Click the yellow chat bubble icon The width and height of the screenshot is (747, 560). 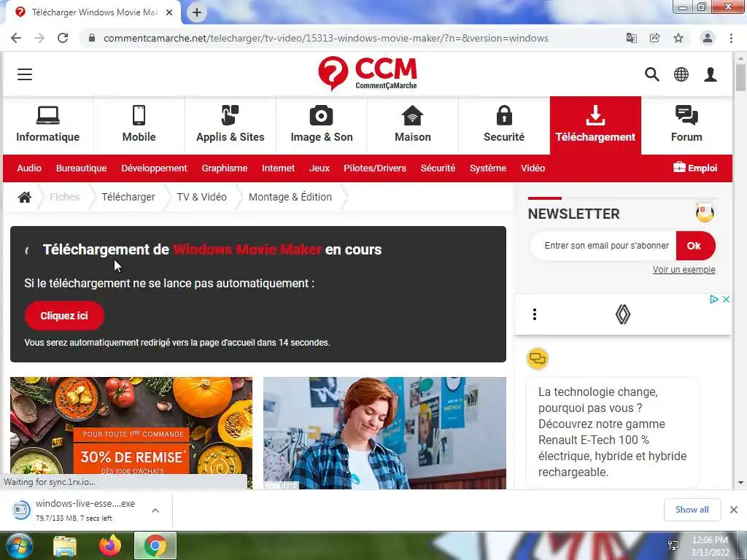click(x=538, y=359)
